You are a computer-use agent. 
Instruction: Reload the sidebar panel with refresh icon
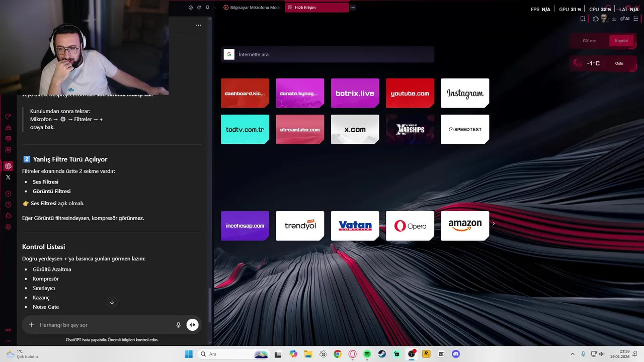click(x=199, y=8)
